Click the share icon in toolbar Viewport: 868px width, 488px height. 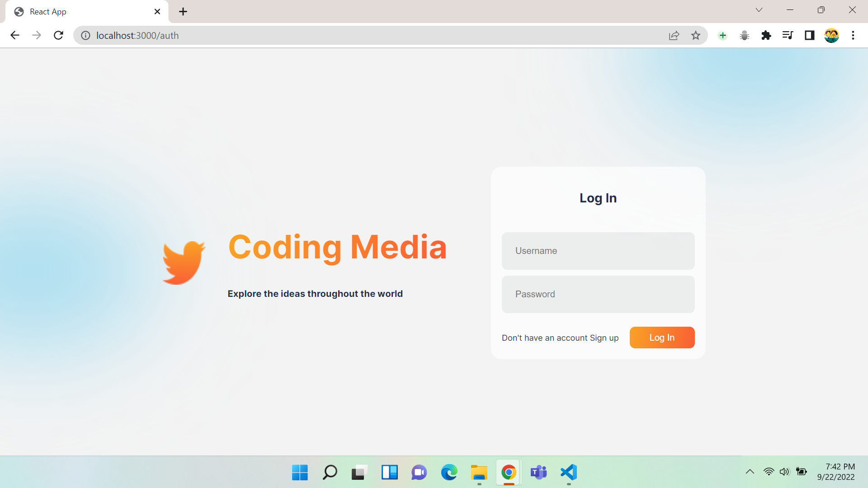click(674, 35)
